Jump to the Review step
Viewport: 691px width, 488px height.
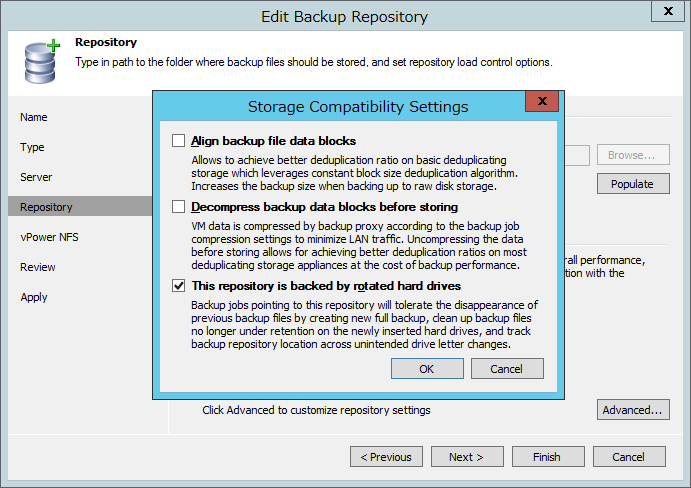pyautogui.click(x=38, y=267)
